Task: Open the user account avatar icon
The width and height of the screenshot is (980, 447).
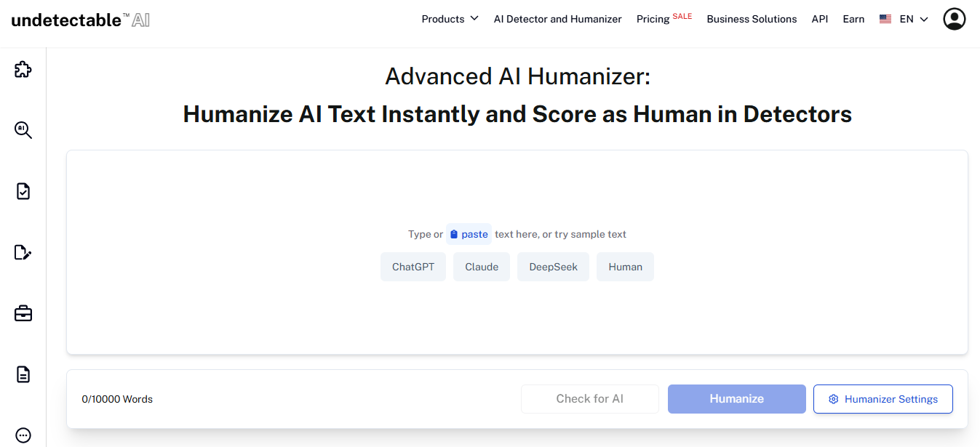Action: (x=954, y=19)
